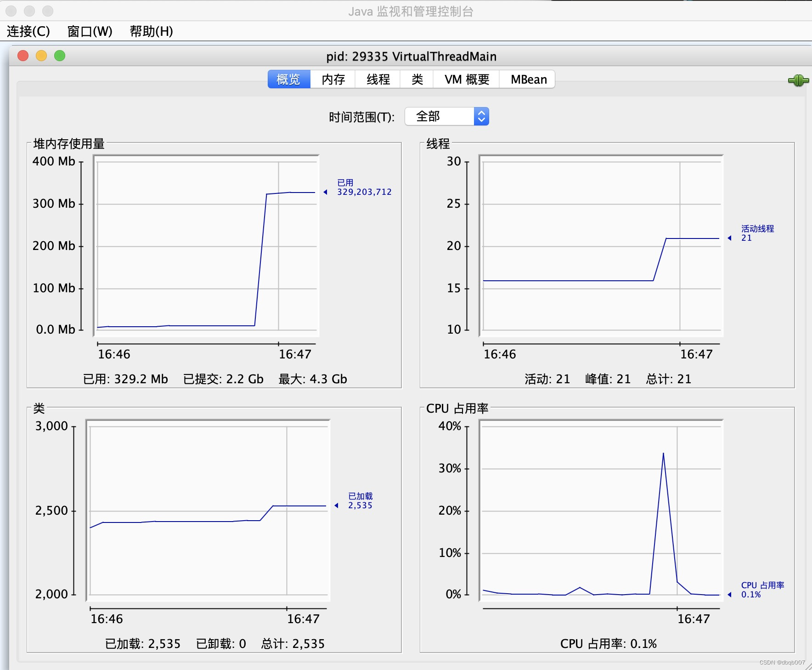The width and height of the screenshot is (812, 670).
Task: Minimize the pid 29335 window via yellow button
Action: 41,56
